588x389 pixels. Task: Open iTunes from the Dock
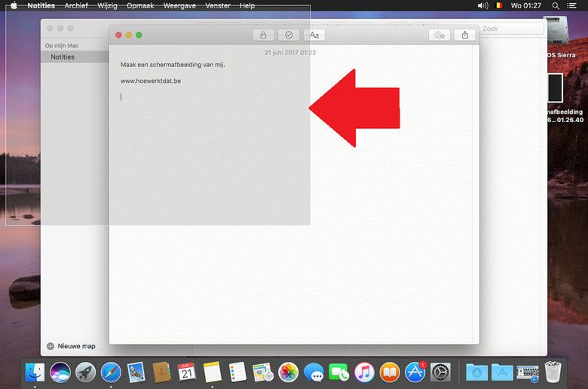click(x=364, y=372)
